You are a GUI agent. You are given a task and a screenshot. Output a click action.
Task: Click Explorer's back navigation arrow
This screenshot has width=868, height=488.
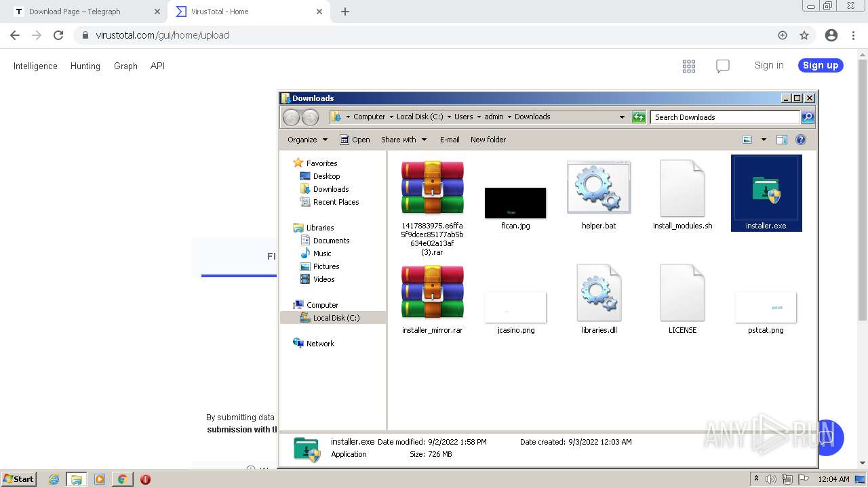(291, 117)
